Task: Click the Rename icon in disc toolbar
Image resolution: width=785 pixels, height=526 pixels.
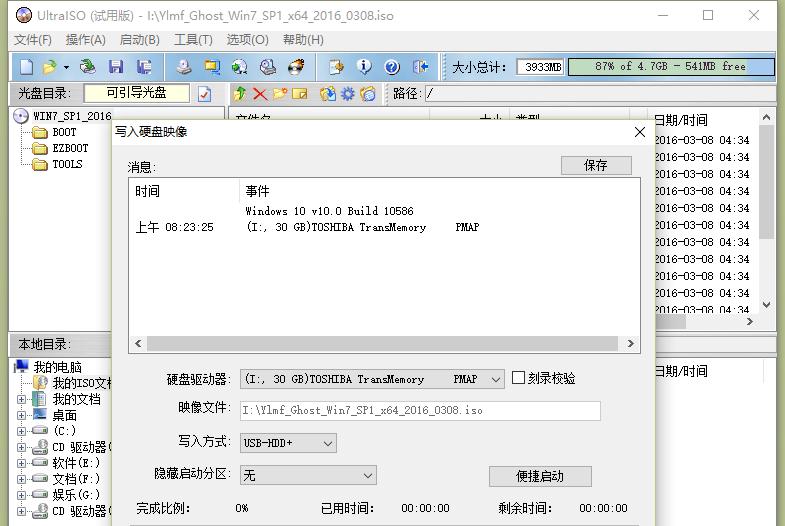Action: point(300,94)
